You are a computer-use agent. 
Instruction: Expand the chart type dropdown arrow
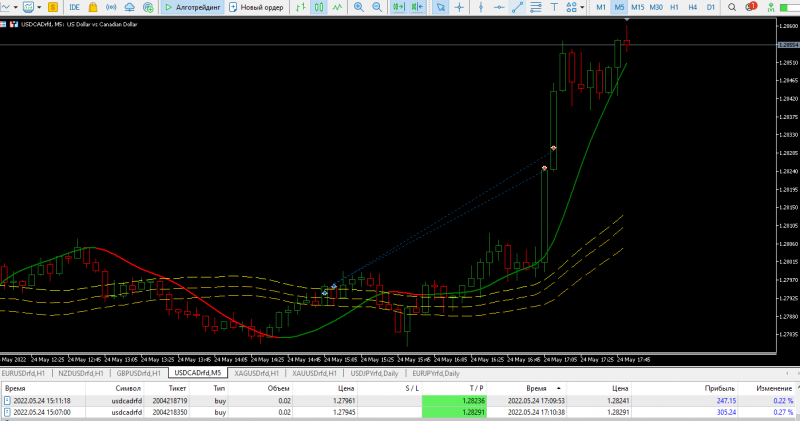pos(16,7)
